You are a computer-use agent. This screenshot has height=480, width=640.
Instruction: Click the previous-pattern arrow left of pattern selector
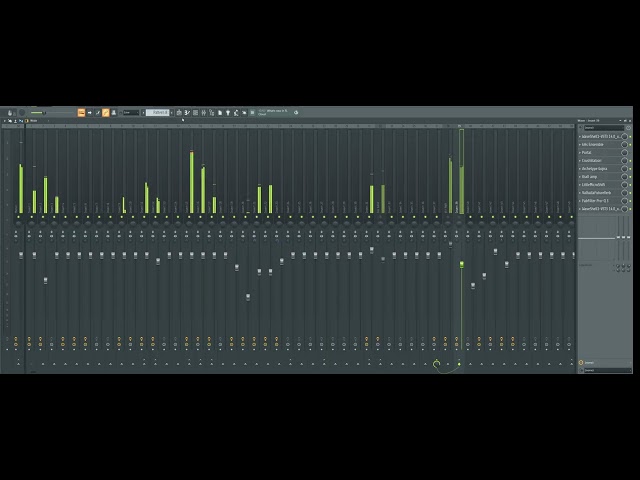coord(143,113)
